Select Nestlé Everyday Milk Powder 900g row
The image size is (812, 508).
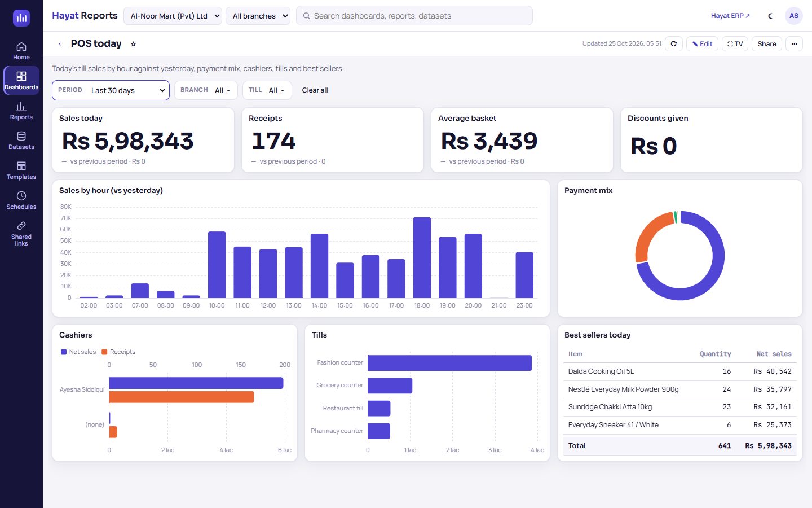pyautogui.click(x=679, y=389)
